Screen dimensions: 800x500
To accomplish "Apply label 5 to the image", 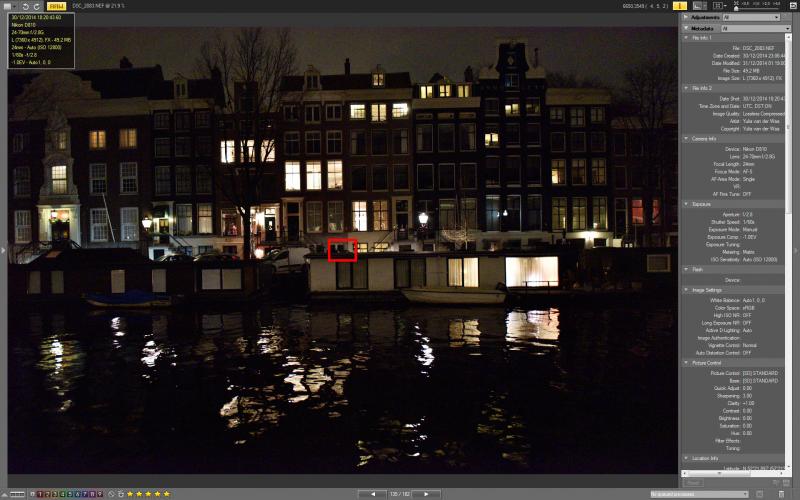I will click(70, 494).
